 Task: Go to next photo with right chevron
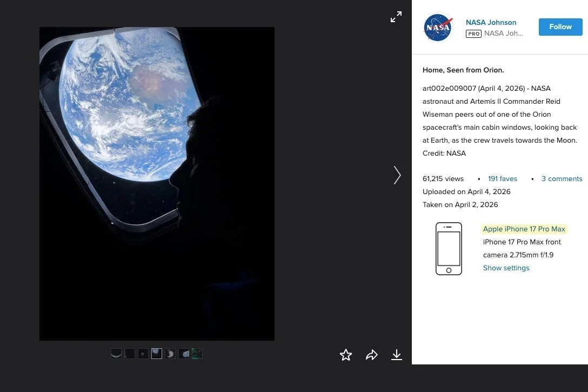[397, 175]
